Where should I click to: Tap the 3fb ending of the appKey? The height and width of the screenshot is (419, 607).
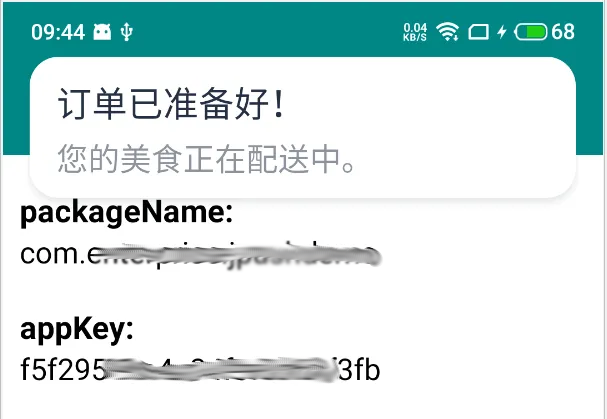click(x=360, y=369)
